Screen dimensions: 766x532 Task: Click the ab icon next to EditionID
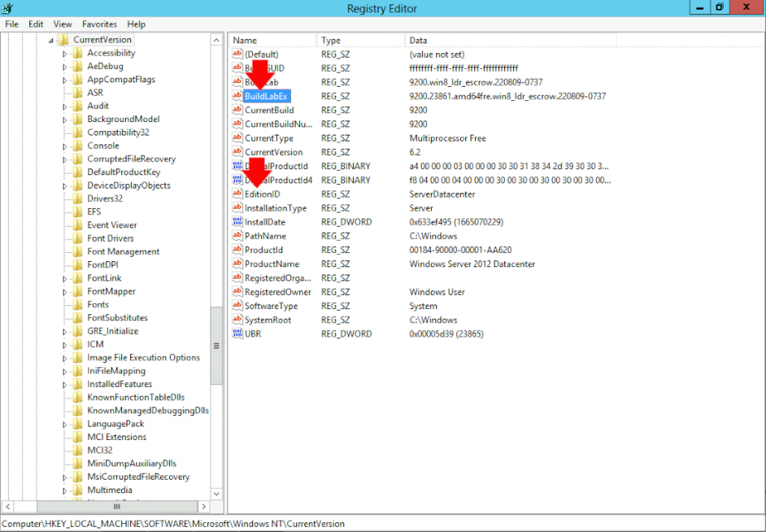238,194
